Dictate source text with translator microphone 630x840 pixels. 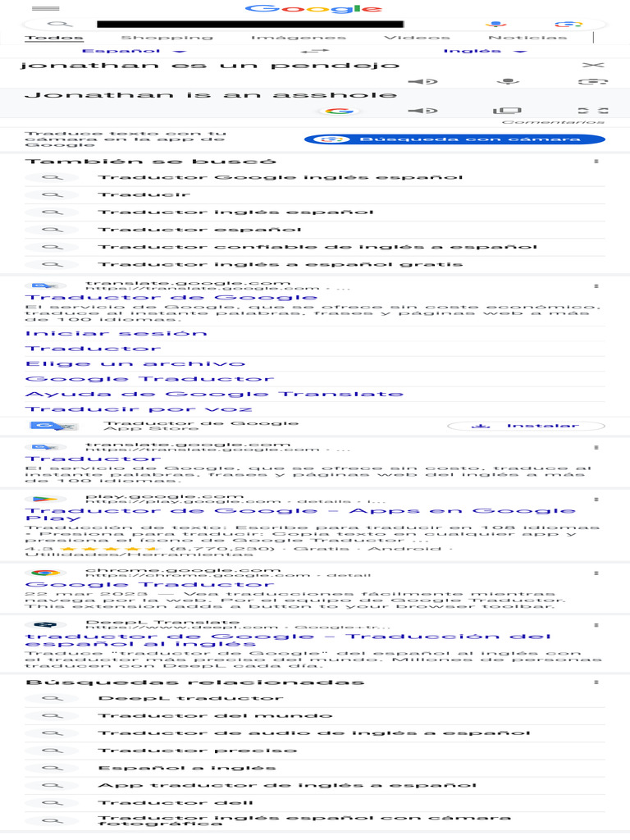coord(508,81)
